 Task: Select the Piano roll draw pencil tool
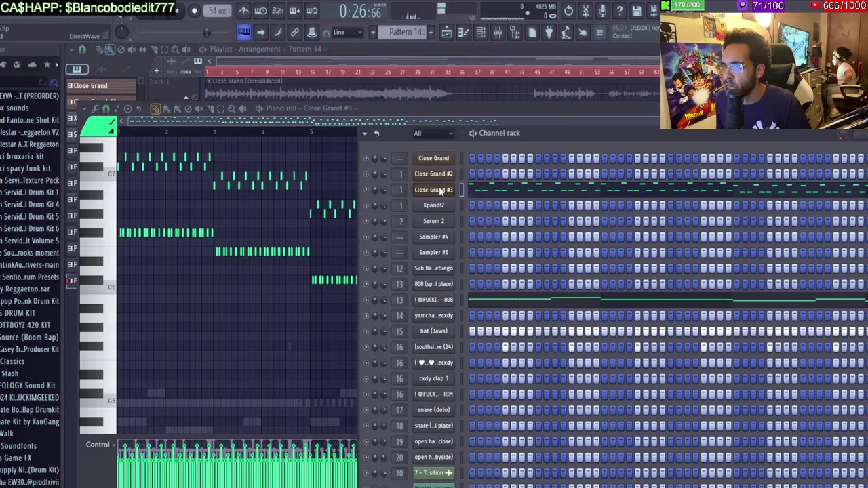click(155, 108)
